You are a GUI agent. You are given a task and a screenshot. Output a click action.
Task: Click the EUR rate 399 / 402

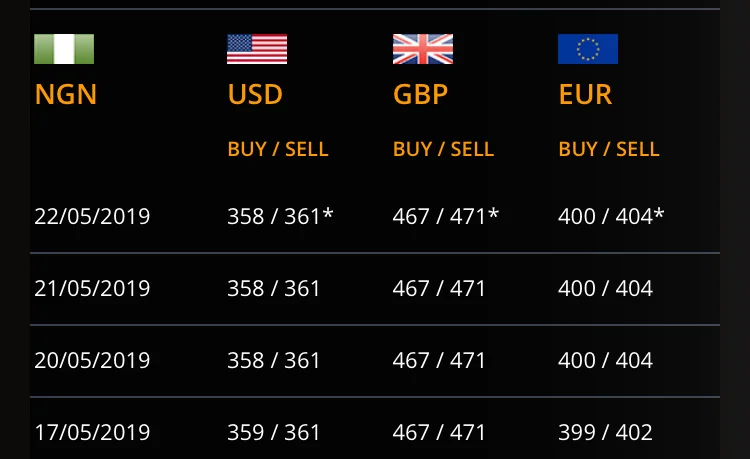pos(605,433)
